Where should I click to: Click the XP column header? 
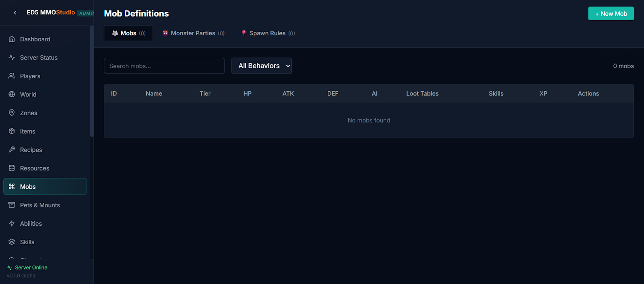point(543,93)
